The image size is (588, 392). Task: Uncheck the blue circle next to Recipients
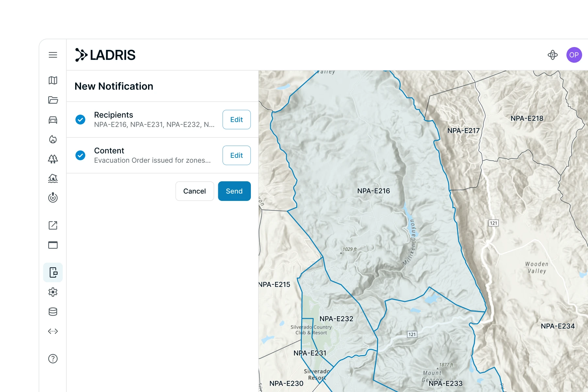80,120
